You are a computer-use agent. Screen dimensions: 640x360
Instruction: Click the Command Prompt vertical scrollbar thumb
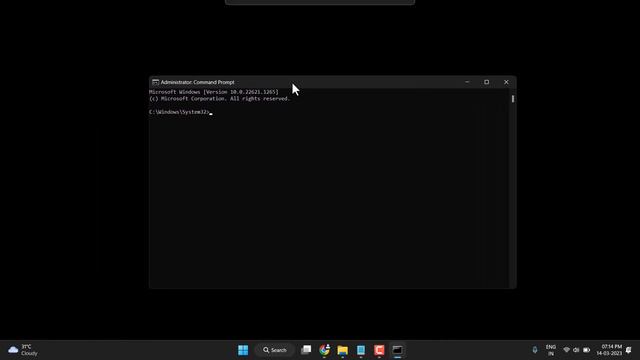pos(513,99)
